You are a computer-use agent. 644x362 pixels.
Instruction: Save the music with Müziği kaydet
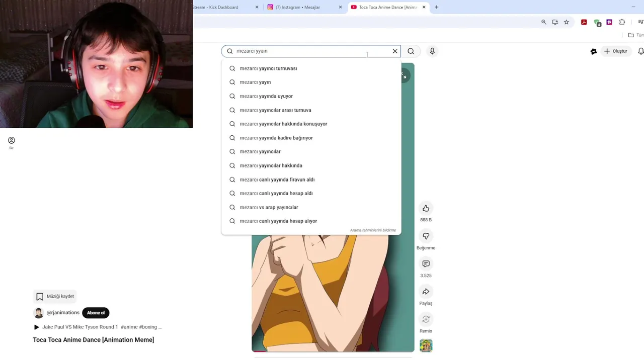55,297
